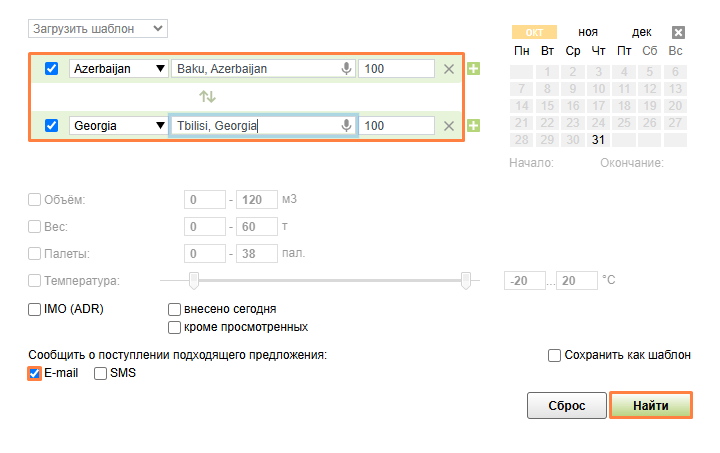Remove the Baku, Azerbaijan route row
720x453 pixels.
(449, 69)
